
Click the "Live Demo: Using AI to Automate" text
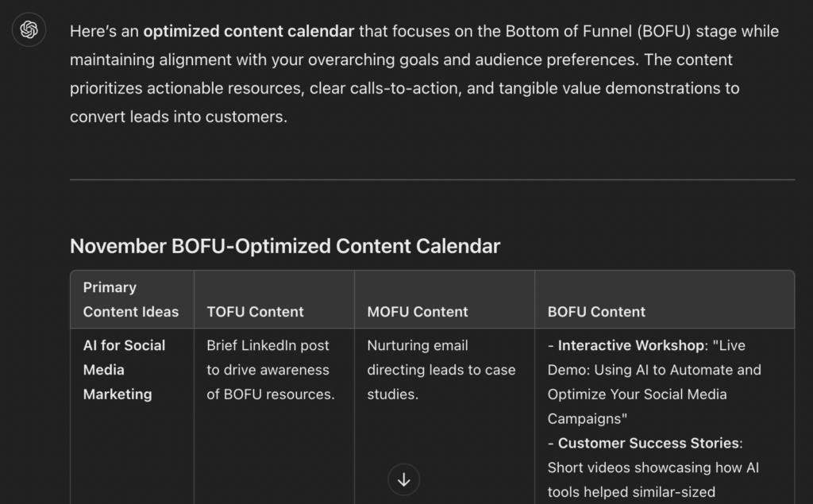[654, 370]
